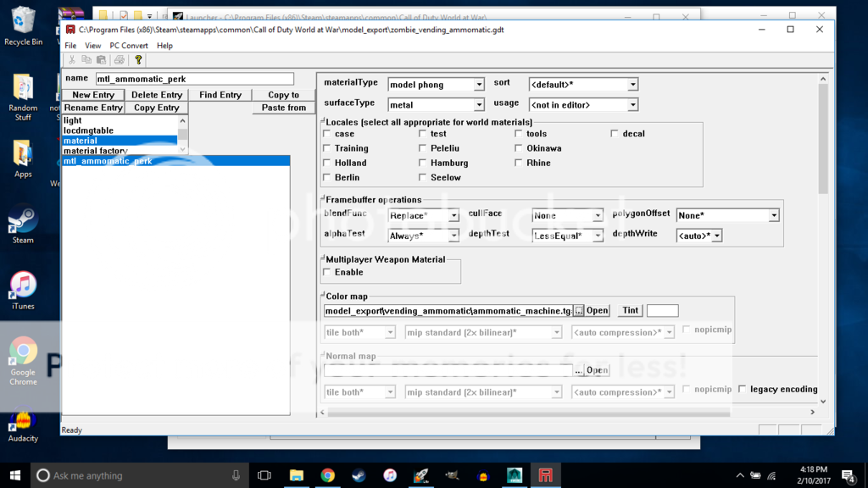Check the decal checkbox
The width and height of the screenshot is (868, 488).
pyautogui.click(x=615, y=134)
